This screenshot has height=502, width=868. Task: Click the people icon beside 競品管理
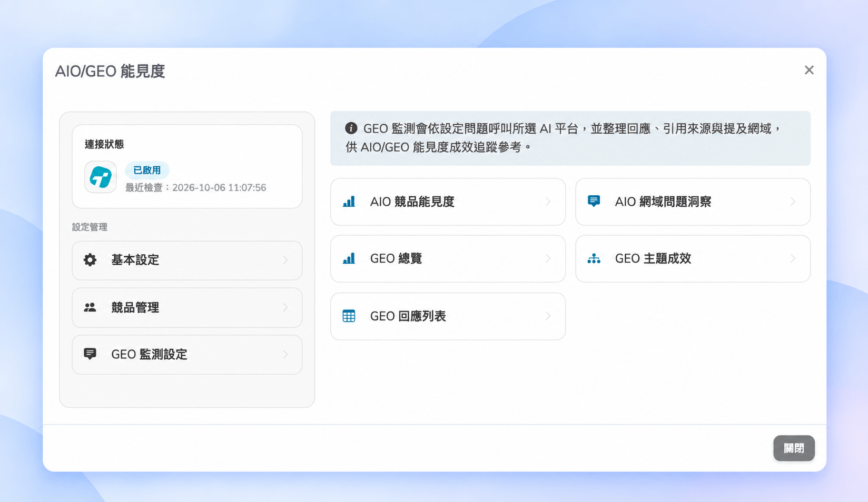pyautogui.click(x=90, y=307)
